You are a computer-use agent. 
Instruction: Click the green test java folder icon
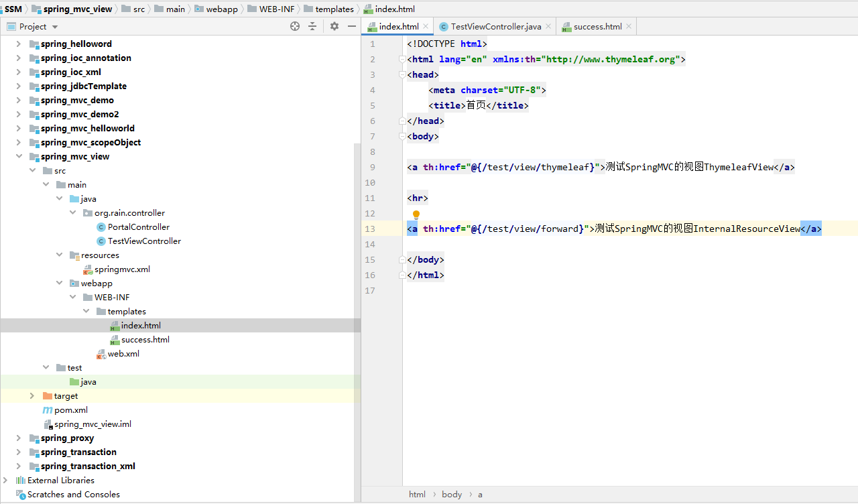(74, 382)
